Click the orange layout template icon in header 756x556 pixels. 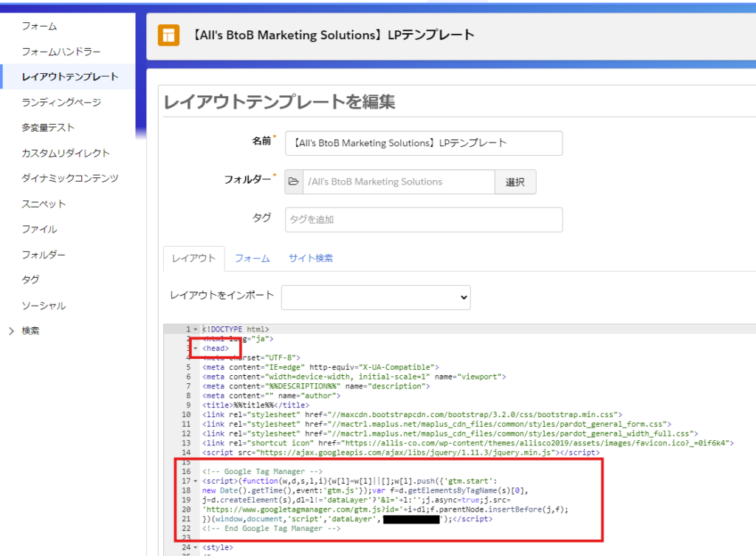point(169,35)
